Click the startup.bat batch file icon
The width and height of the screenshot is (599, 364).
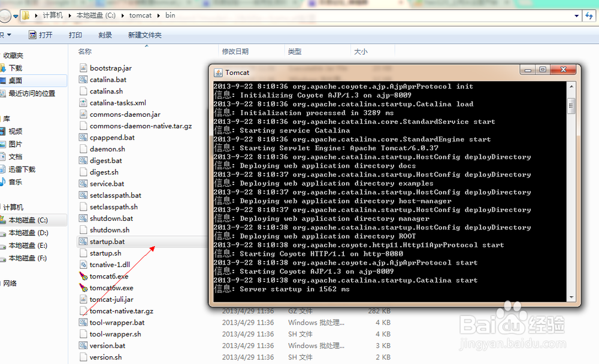pos(83,241)
